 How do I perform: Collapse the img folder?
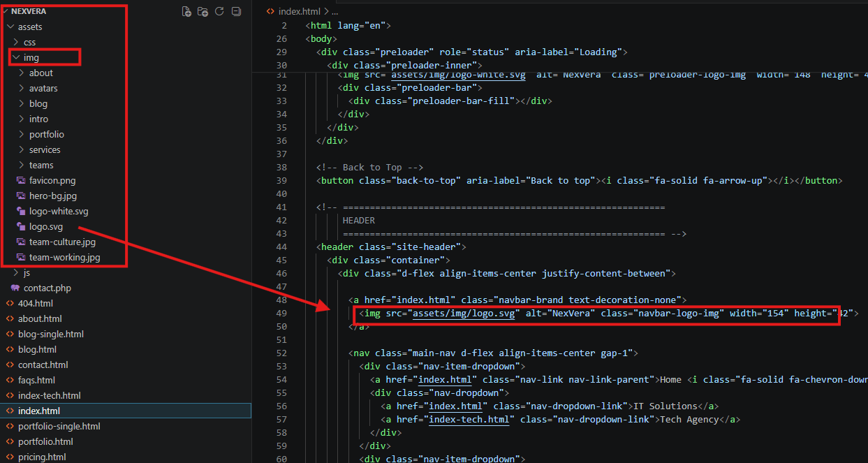pyautogui.click(x=16, y=57)
